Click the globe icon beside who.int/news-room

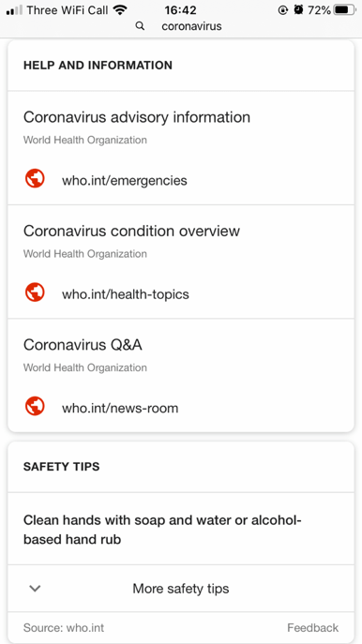point(35,407)
